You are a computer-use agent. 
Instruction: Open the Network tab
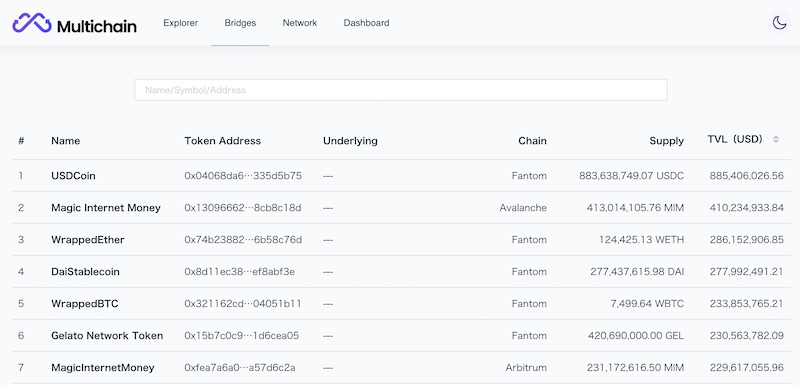(x=300, y=23)
